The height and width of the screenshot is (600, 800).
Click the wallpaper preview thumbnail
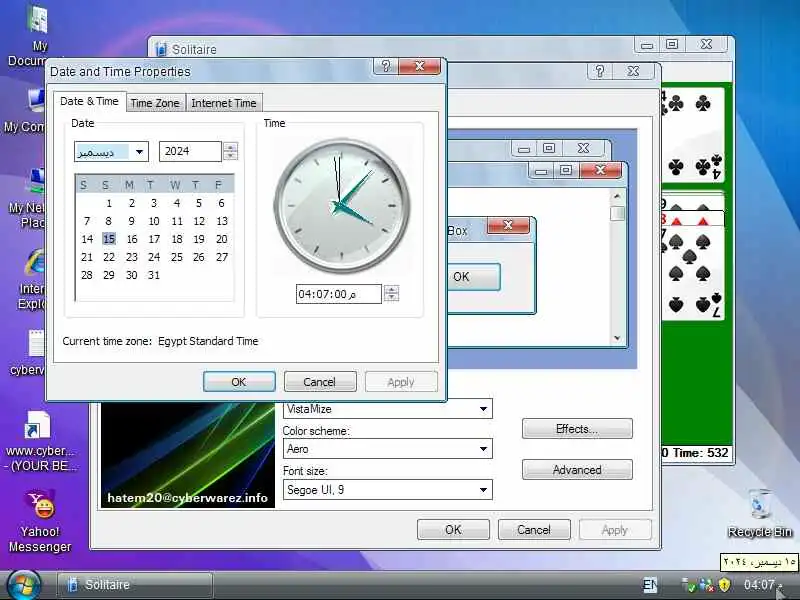tap(187, 455)
